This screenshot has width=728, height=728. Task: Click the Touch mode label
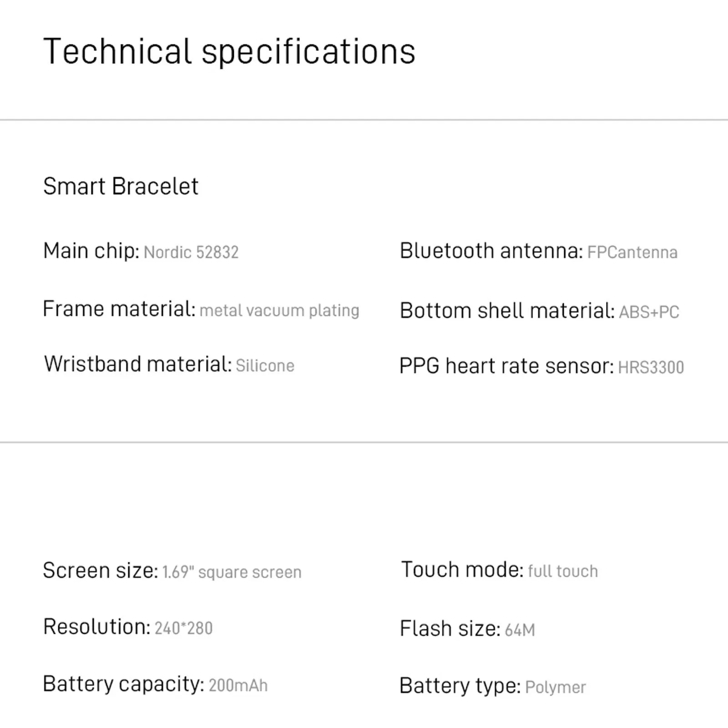(x=462, y=570)
